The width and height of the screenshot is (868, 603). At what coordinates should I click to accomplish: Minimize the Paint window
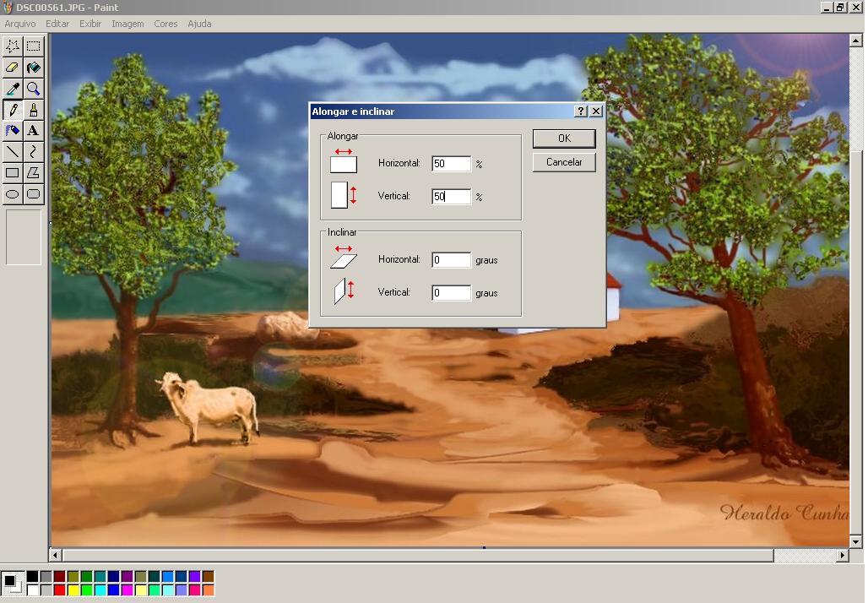point(827,8)
